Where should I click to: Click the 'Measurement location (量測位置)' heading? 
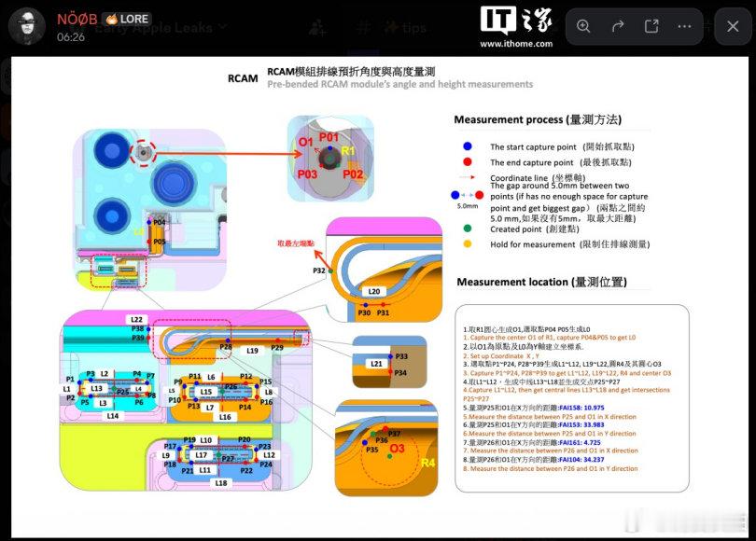point(541,282)
